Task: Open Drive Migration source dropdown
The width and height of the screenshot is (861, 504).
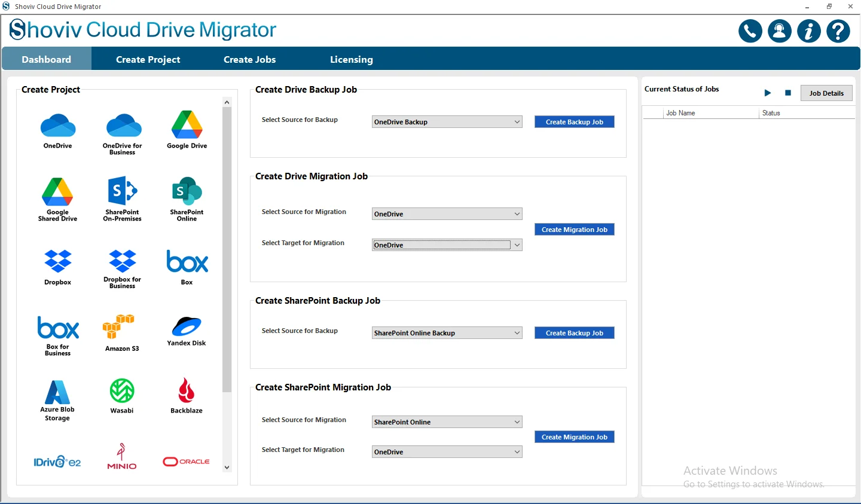Action: (x=447, y=214)
